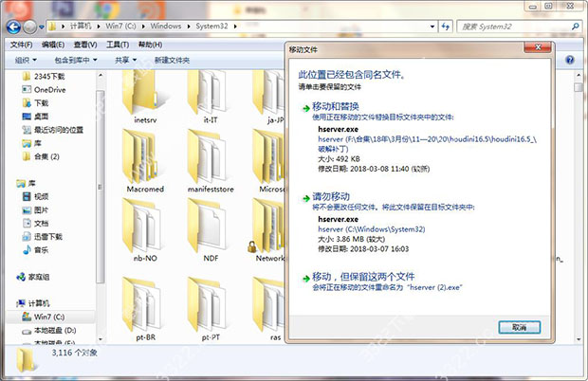This screenshot has width=588, height=381.
Task: Click the Forward navigation arrow button
Action: [x=30, y=27]
